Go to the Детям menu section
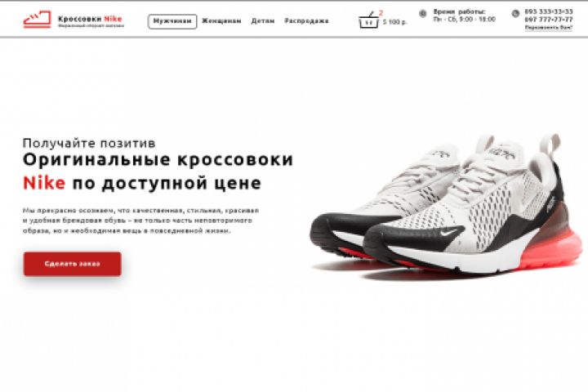This screenshot has width=588, height=392. [263, 21]
